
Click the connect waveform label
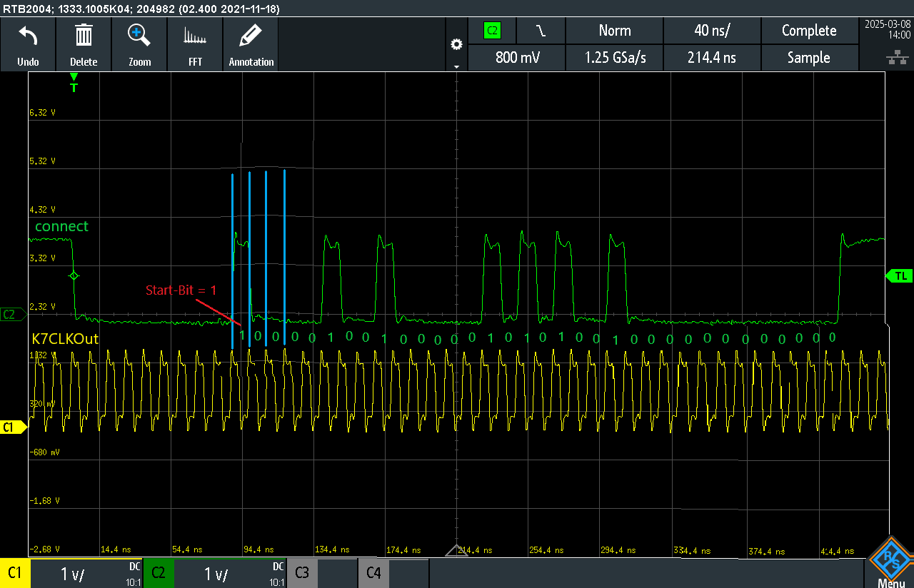(x=61, y=226)
